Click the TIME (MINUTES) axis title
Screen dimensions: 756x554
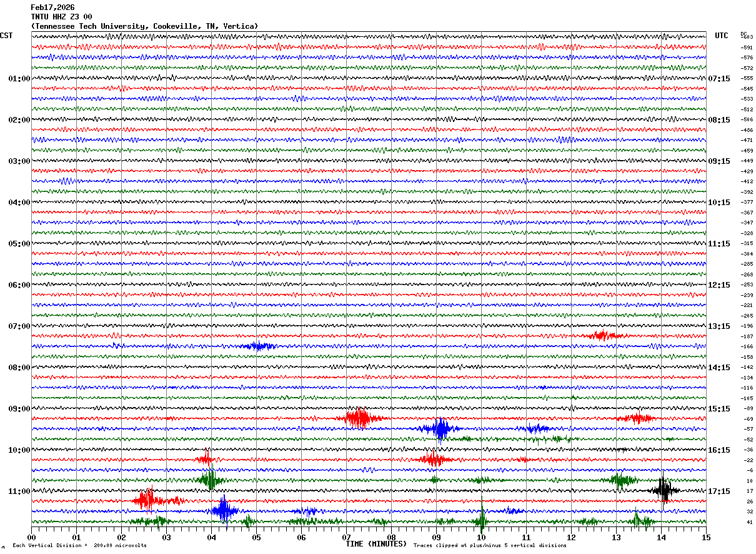click(376, 544)
